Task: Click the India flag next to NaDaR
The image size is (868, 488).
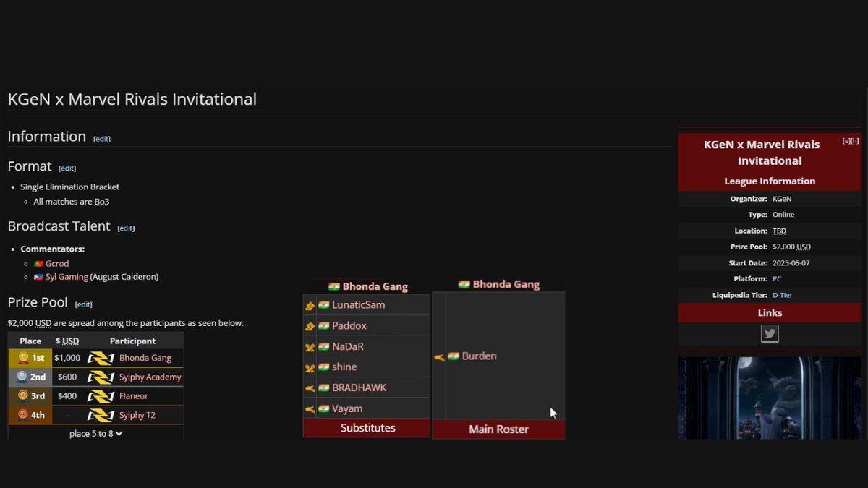Action: (x=323, y=347)
